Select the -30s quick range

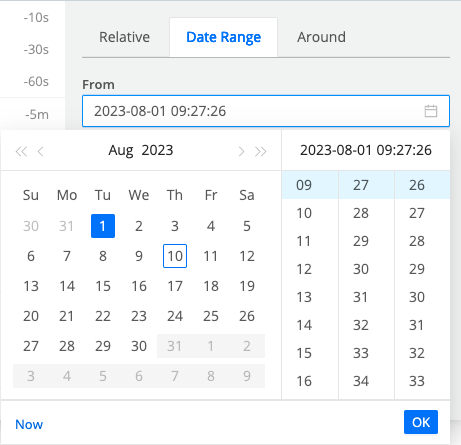pyautogui.click(x=36, y=50)
